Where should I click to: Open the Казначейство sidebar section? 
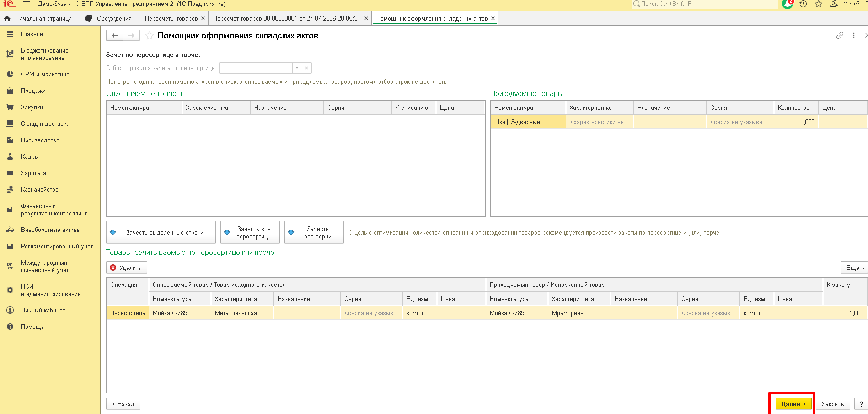[x=40, y=190]
